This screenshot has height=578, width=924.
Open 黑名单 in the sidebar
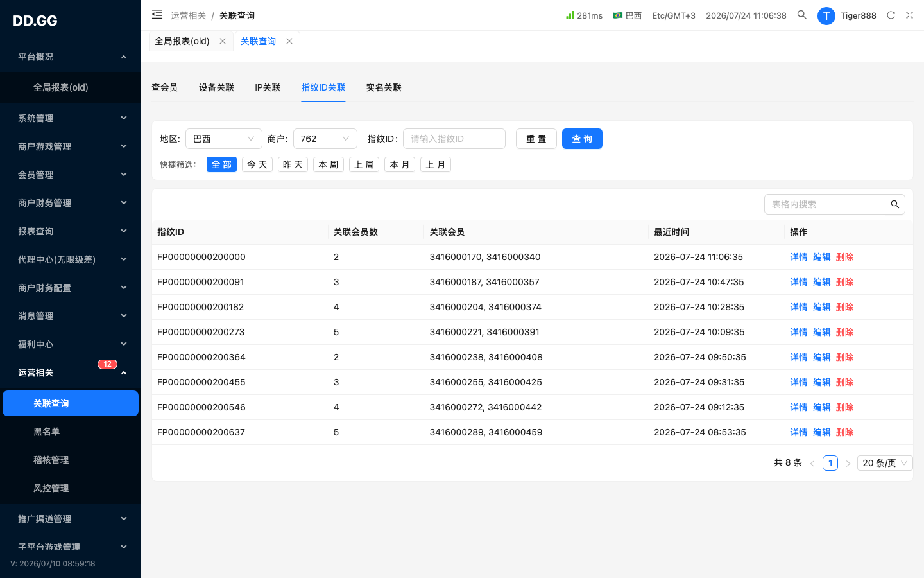[x=71, y=432]
